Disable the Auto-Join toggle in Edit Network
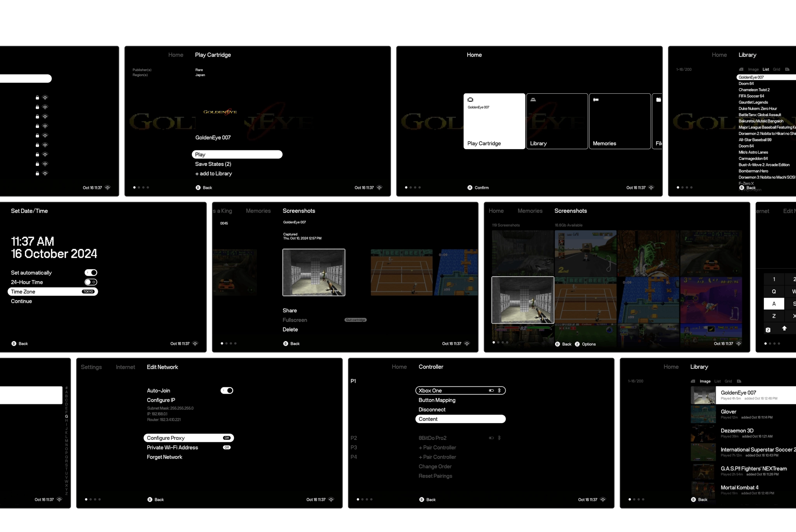The image size is (796, 532). pyautogui.click(x=227, y=391)
